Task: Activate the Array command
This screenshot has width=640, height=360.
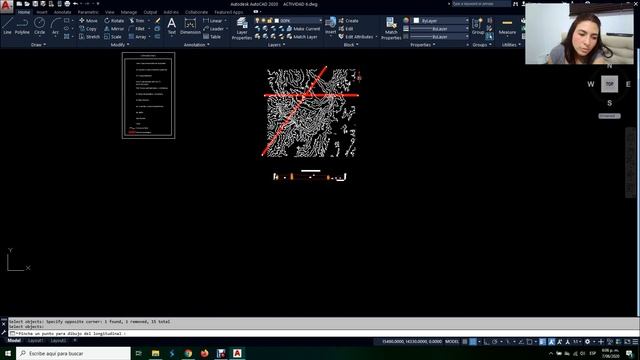Action: 138,37
